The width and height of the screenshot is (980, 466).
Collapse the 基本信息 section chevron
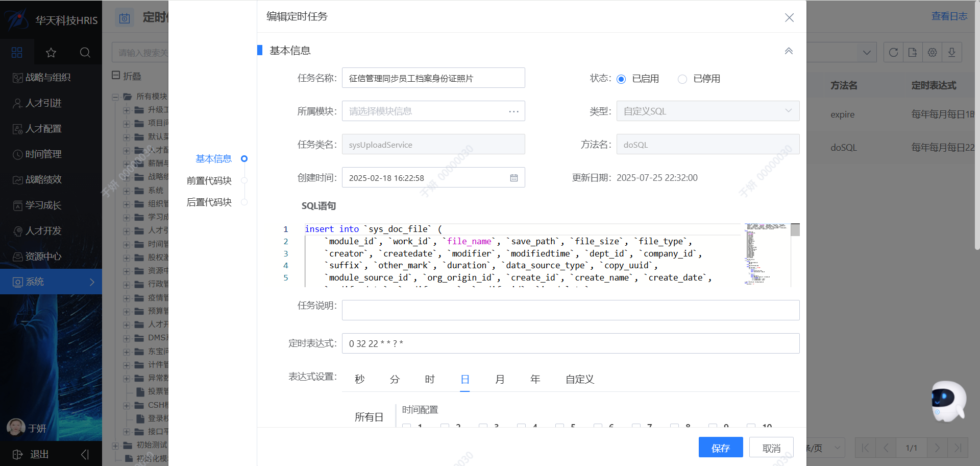789,51
